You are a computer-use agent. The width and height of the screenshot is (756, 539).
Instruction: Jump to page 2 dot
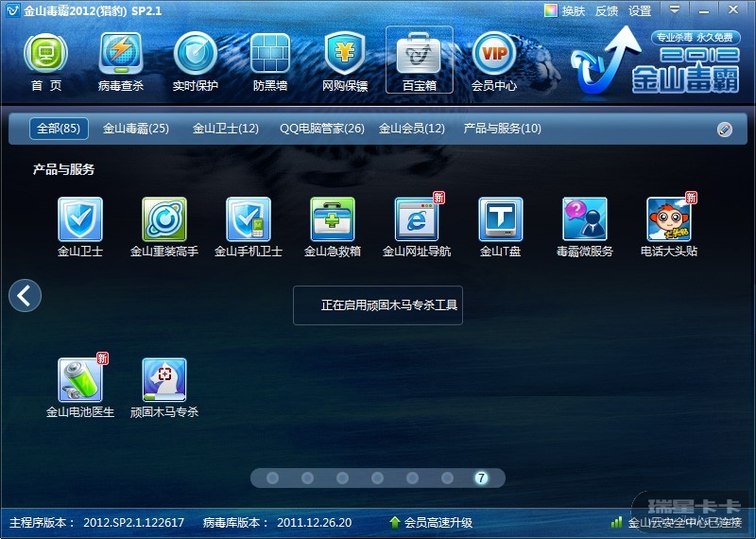click(308, 478)
